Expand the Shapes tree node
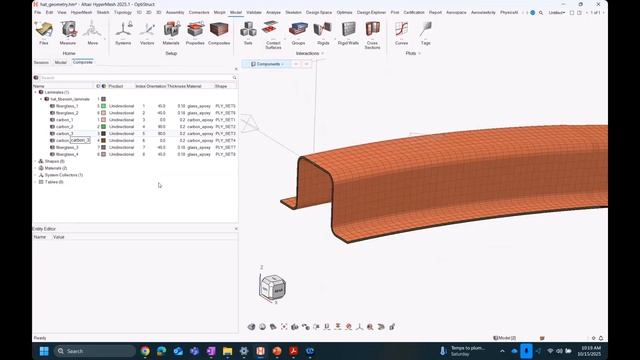This screenshot has height=360, width=640. click(x=36, y=161)
